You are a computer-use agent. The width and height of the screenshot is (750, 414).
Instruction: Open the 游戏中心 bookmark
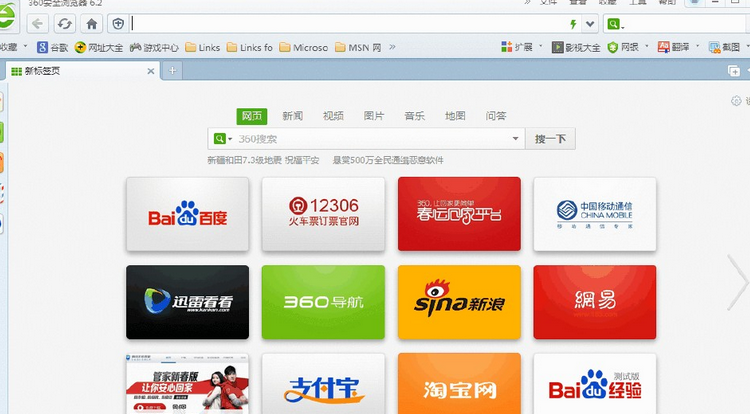tap(154, 47)
